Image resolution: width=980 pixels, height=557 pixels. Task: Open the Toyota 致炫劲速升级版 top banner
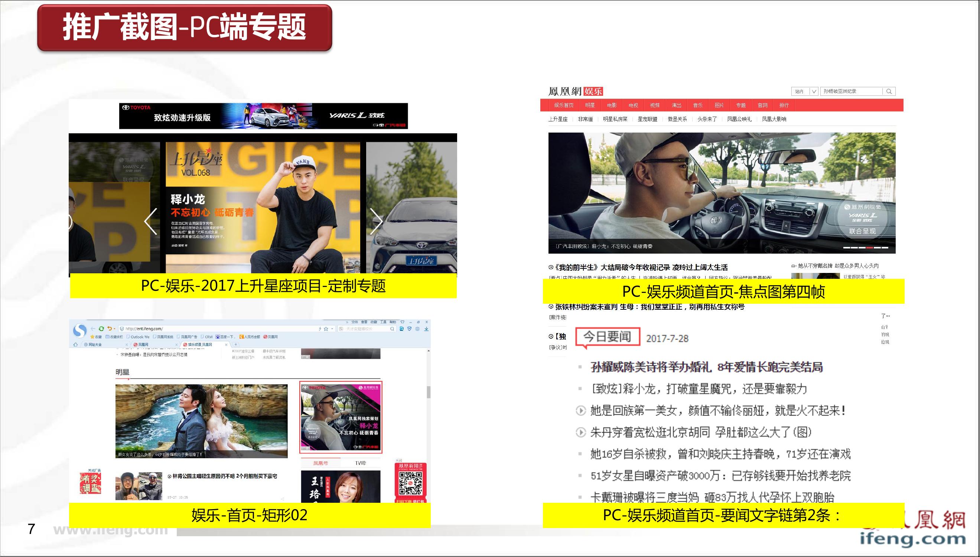[x=264, y=116]
